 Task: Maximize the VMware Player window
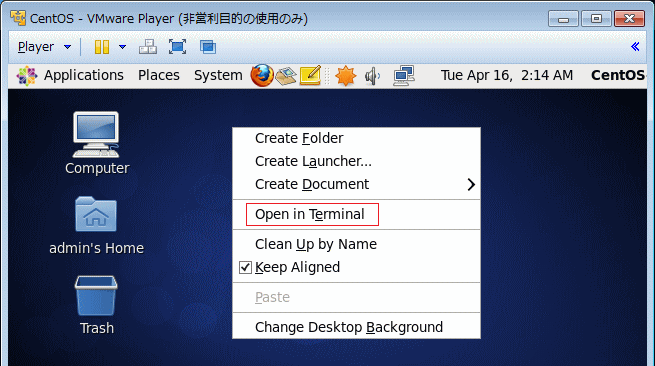[596, 19]
